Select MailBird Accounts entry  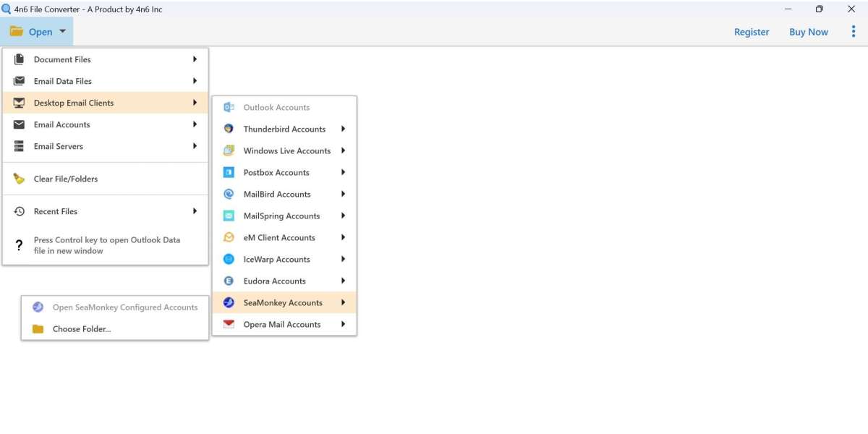(284, 194)
